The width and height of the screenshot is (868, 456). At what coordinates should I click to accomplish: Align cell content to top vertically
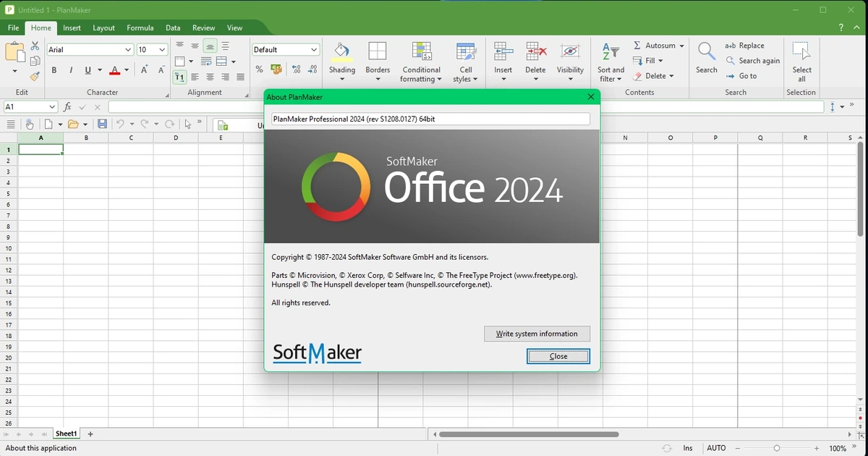(x=180, y=46)
